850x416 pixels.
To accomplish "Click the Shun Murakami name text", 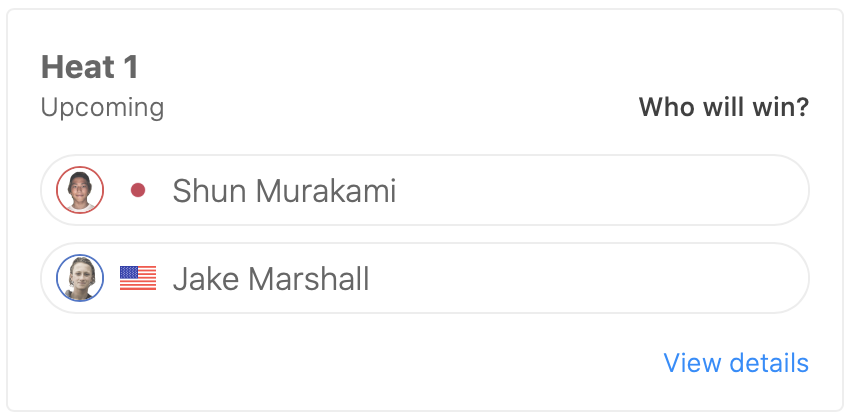I will [x=284, y=190].
